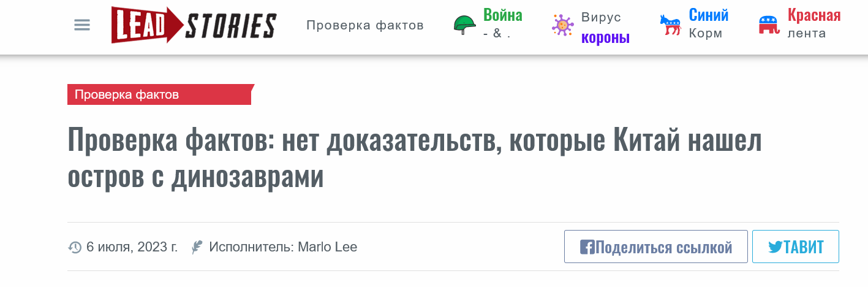
Task: Open author Marlo Lee's link
Action: pos(327,247)
